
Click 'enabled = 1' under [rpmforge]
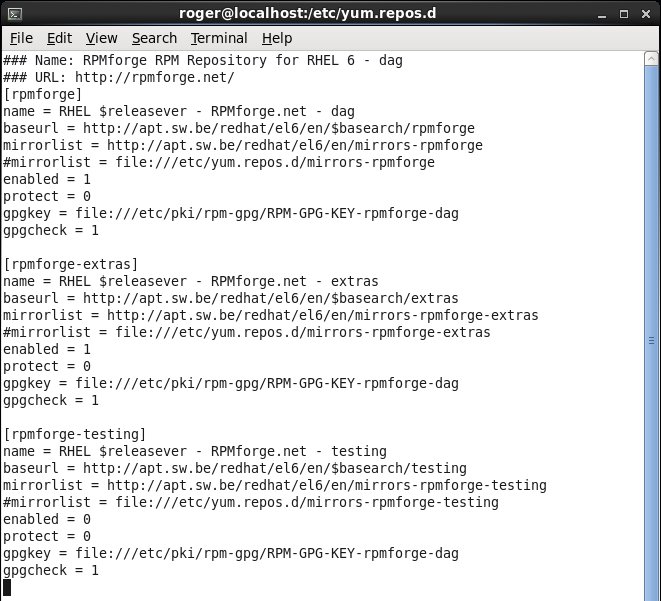click(47, 179)
